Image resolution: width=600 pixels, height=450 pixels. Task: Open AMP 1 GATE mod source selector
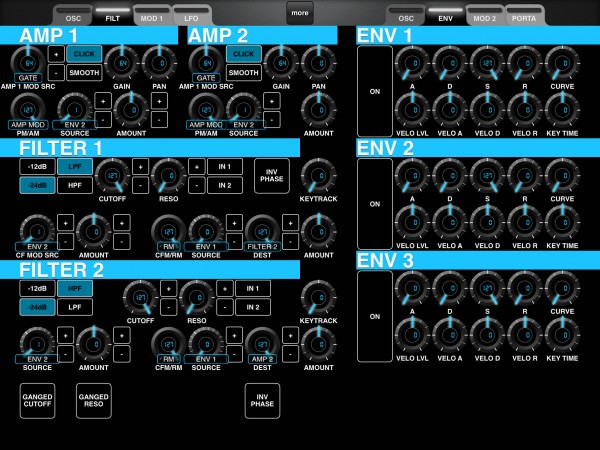28,78
